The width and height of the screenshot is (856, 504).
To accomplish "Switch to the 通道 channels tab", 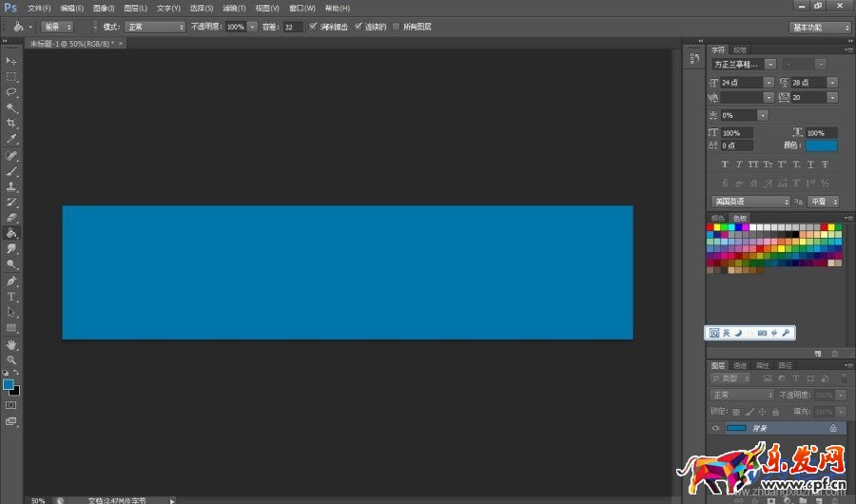I will pyautogui.click(x=740, y=365).
